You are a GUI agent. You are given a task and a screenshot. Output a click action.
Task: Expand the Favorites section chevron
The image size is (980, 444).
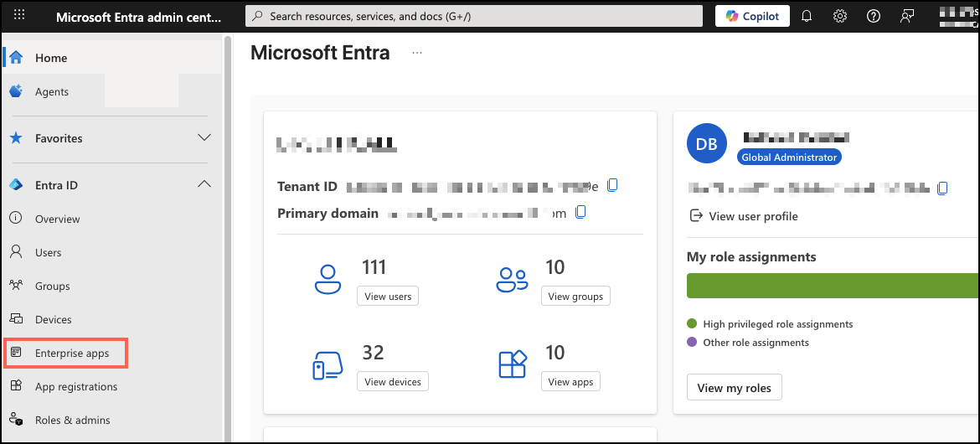point(204,137)
